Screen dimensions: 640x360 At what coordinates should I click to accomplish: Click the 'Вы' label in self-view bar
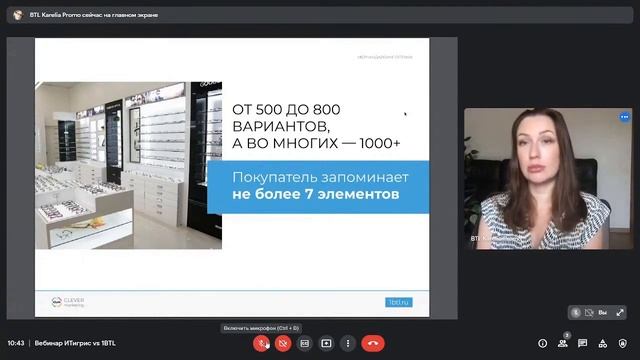(602, 313)
